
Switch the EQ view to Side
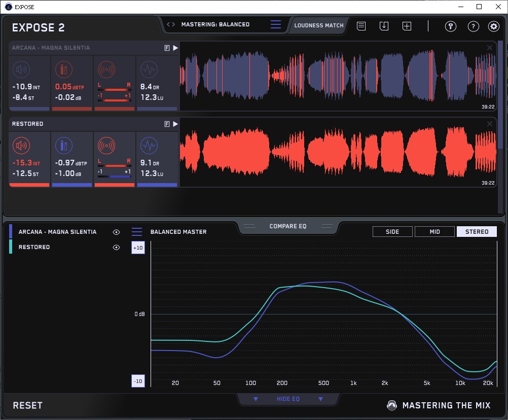392,232
